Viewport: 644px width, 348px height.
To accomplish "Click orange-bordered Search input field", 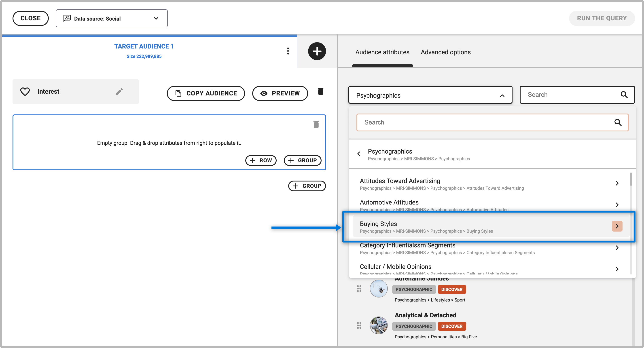I will (x=485, y=122).
